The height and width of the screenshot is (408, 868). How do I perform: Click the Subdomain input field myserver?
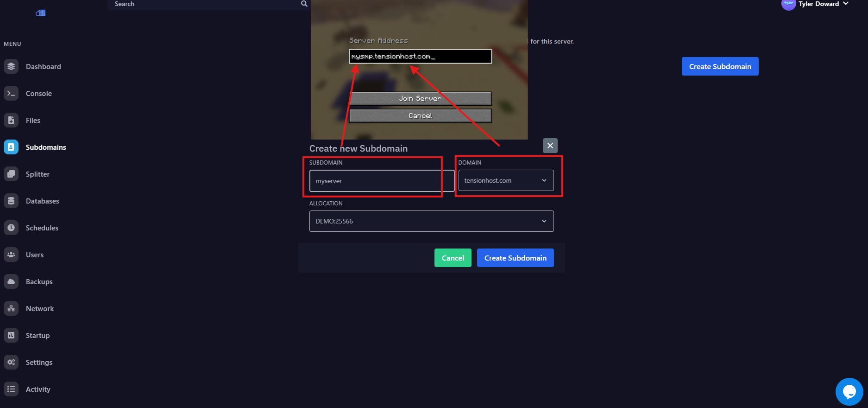382,181
